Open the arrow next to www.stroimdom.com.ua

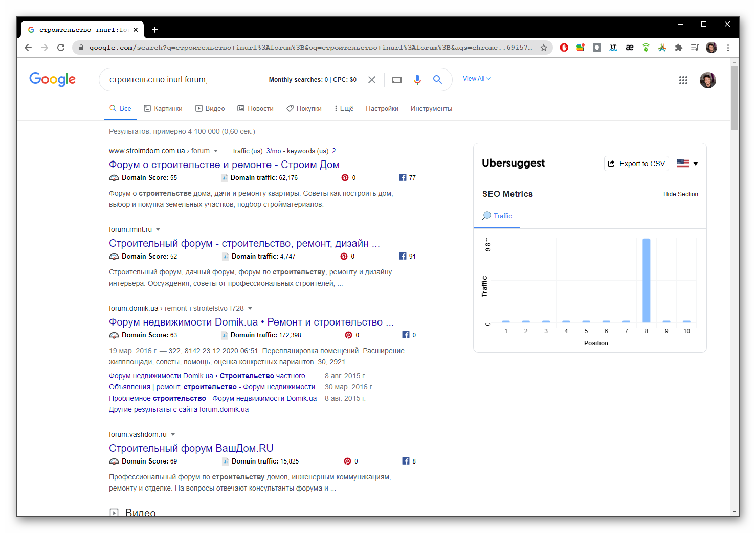point(216,151)
